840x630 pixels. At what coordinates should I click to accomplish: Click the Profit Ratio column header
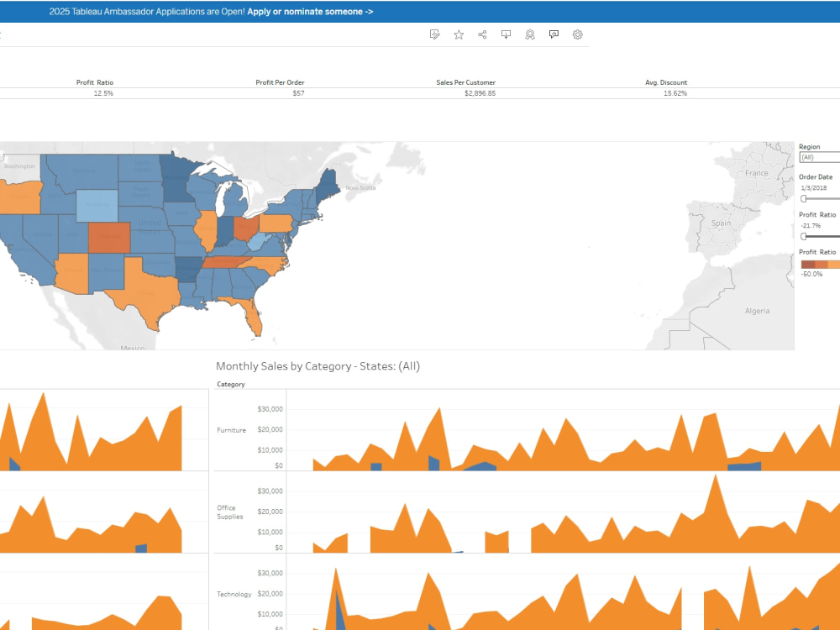pos(94,82)
